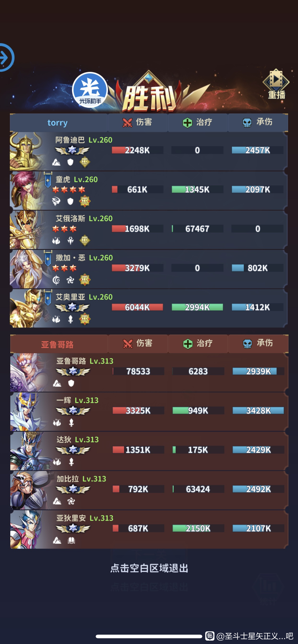This screenshot has height=644, width=298.
Task: Select the 治疗 header in torry's table
Action: (x=197, y=122)
